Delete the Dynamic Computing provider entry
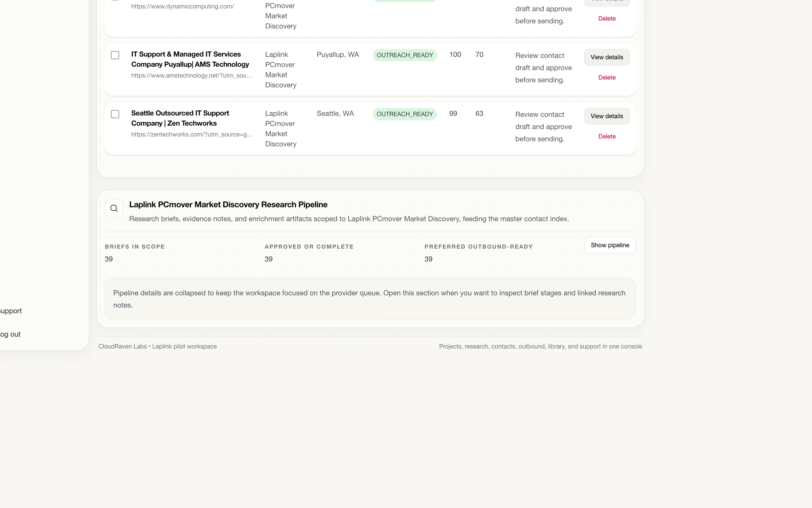Viewport: 812px width, 508px height. 607,19
